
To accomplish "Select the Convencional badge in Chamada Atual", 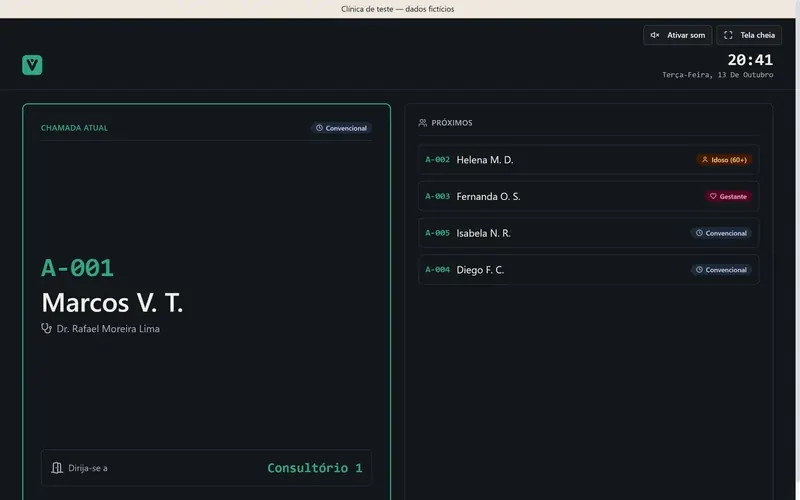I will click(341, 128).
